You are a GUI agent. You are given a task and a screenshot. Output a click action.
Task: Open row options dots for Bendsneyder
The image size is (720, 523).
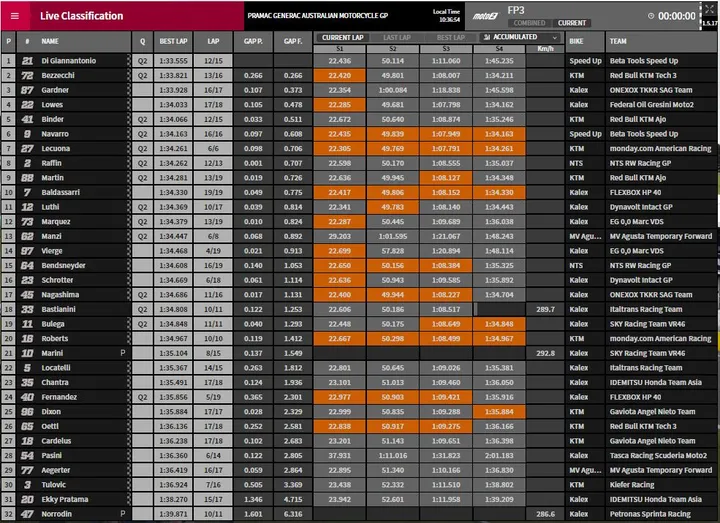128,265
